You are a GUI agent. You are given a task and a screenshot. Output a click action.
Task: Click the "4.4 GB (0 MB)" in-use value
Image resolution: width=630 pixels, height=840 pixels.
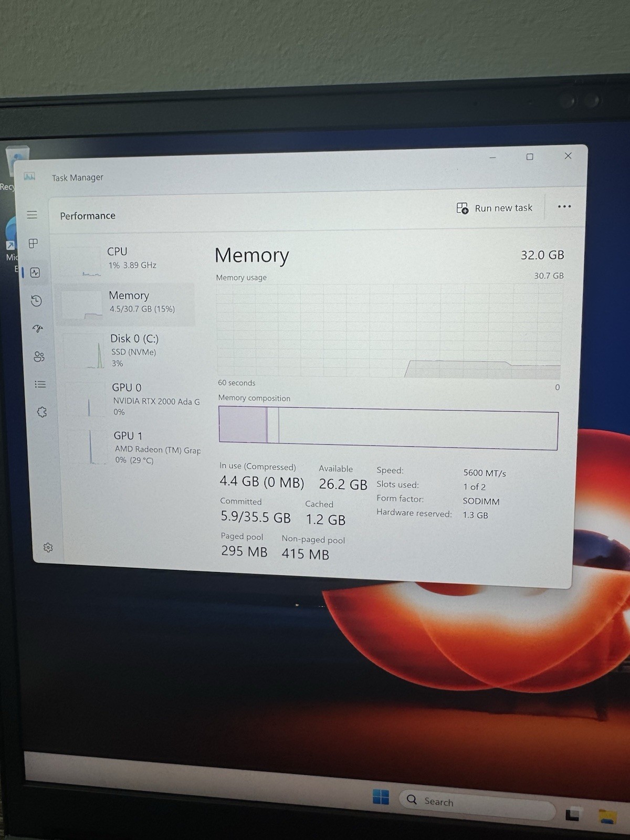(261, 481)
